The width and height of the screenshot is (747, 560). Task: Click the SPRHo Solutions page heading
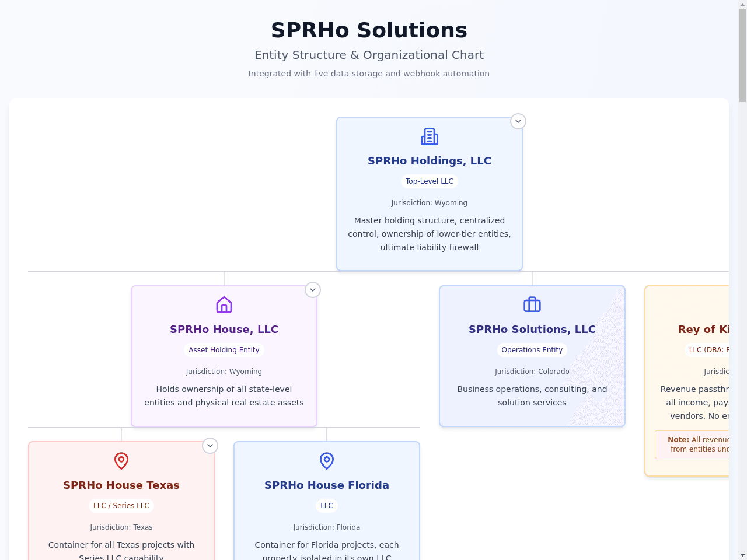pyautogui.click(x=369, y=30)
